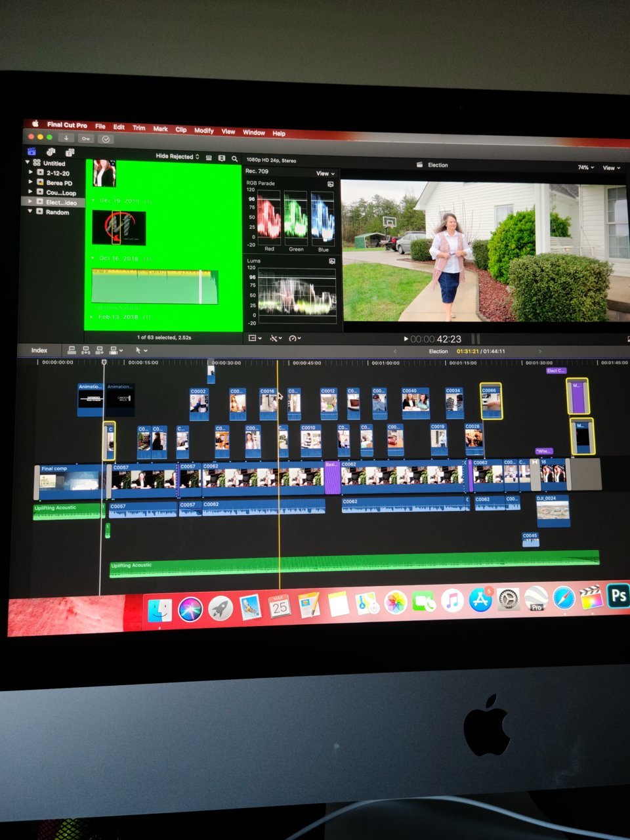Open Launchpad rocket icon in Dock
This screenshot has width=630, height=840.
click(220, 608)
